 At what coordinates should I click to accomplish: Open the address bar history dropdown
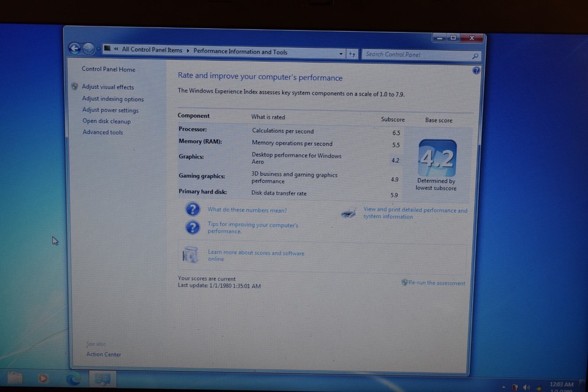tap(341, 53)
